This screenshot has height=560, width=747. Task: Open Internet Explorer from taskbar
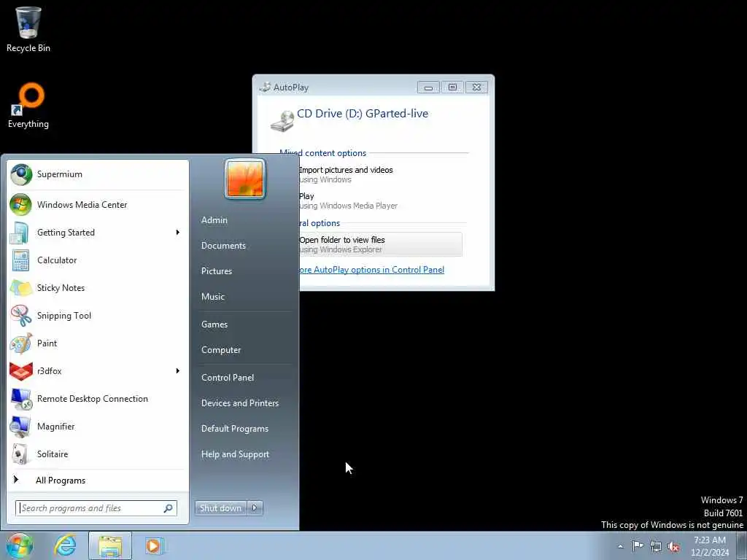pyautogui.click(x=65, y=545)
